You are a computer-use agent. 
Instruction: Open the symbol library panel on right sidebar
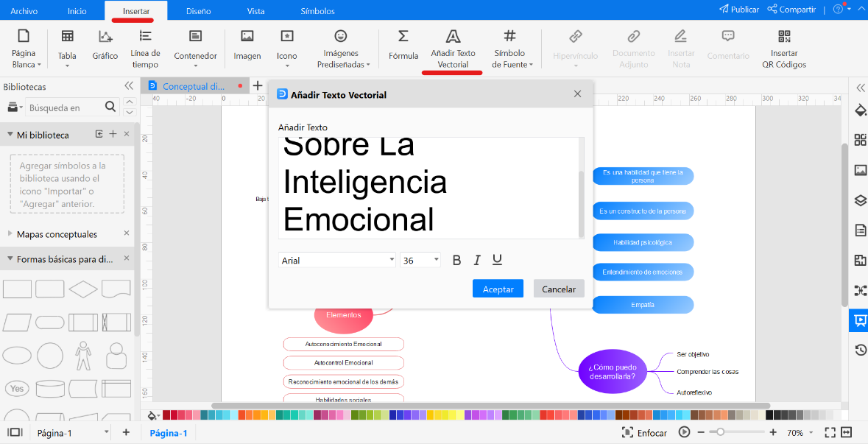pos(860,138)
